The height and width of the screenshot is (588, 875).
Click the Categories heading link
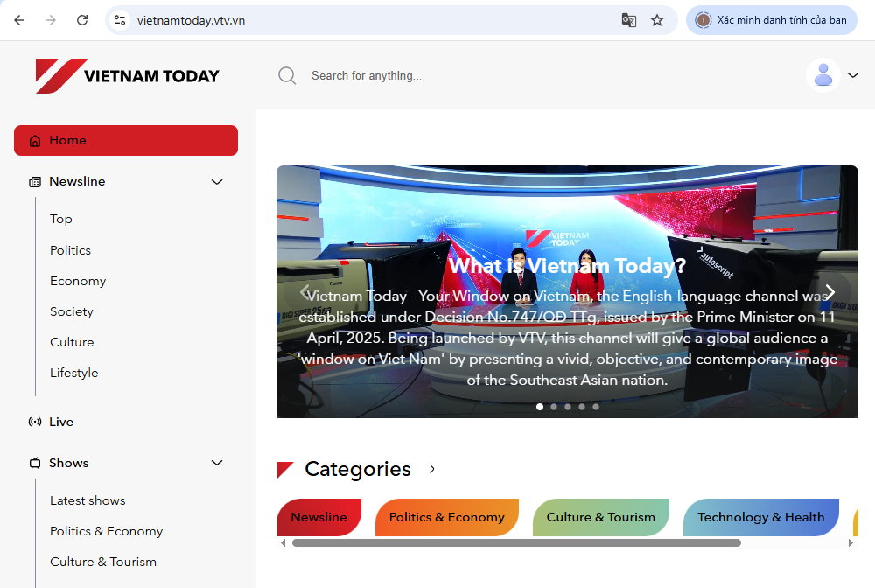tap(358, 470)
